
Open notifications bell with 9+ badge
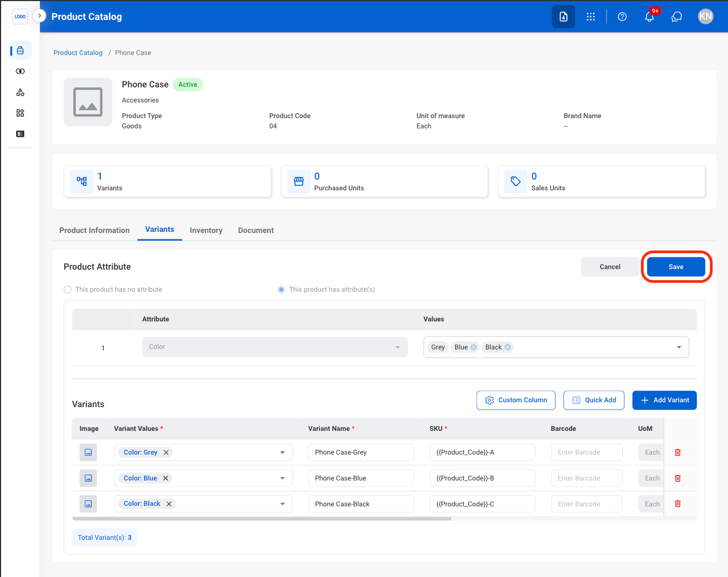[x=650, y=17]
